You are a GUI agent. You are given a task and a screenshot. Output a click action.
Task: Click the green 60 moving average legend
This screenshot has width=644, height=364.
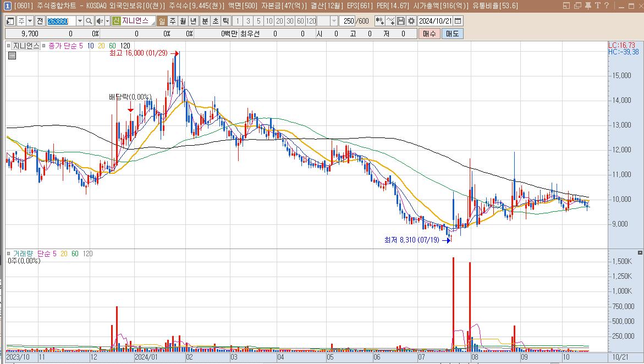pyautogui.click(x=112, y=46)
